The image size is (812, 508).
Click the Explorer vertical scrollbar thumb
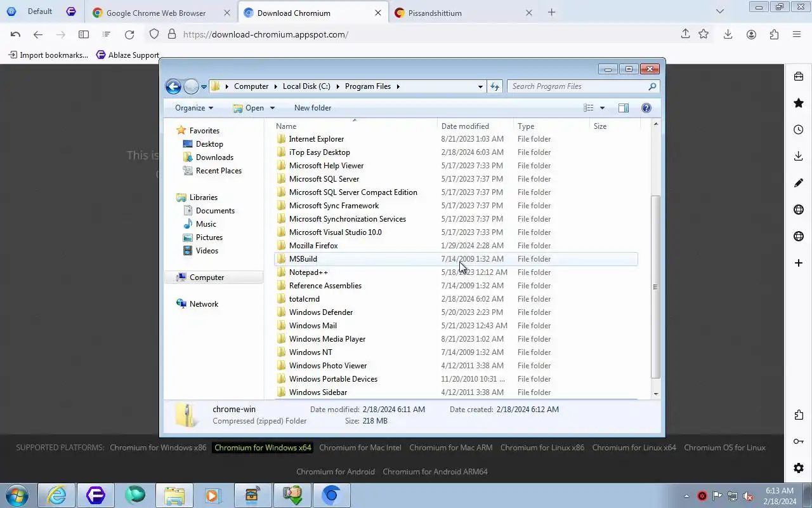point(656,287)
